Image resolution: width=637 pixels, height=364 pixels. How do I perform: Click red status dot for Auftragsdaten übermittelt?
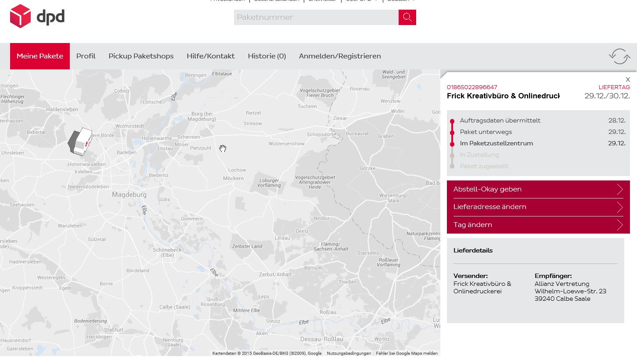pyautogui.click(x=452, y=121)
